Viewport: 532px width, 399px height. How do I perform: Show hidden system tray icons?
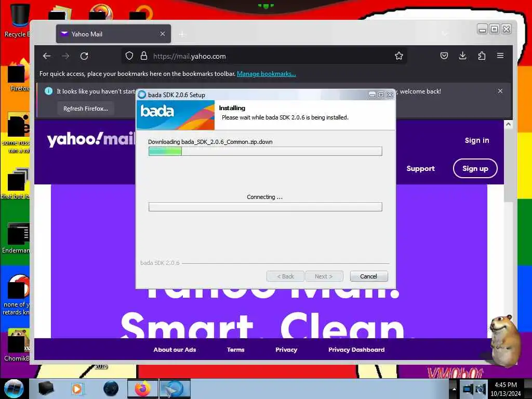(x=454, y=389)
